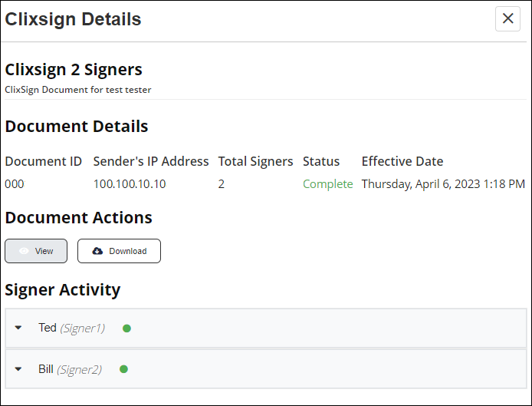Click Bill's green status dot
Image resolution: width=532 pixels, height=406 pixels.
[124, 369]
